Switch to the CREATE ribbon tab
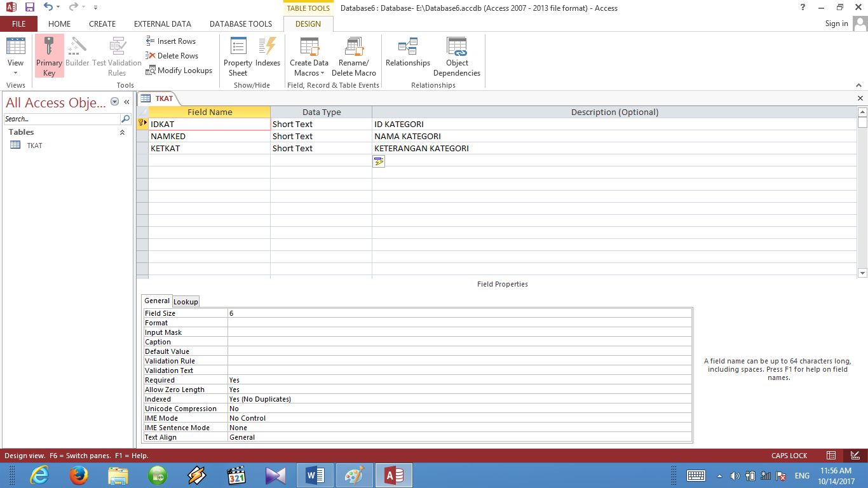The image size is (868, 488). point(102,24)
